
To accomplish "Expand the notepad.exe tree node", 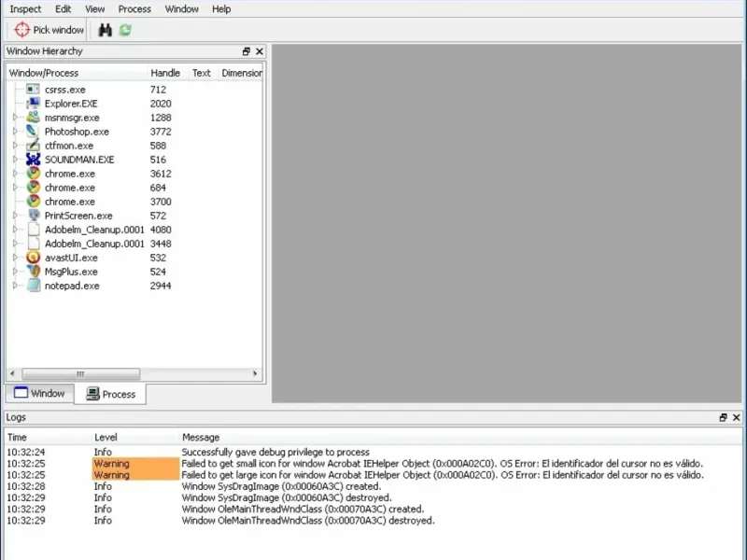I will click(15, 286).
